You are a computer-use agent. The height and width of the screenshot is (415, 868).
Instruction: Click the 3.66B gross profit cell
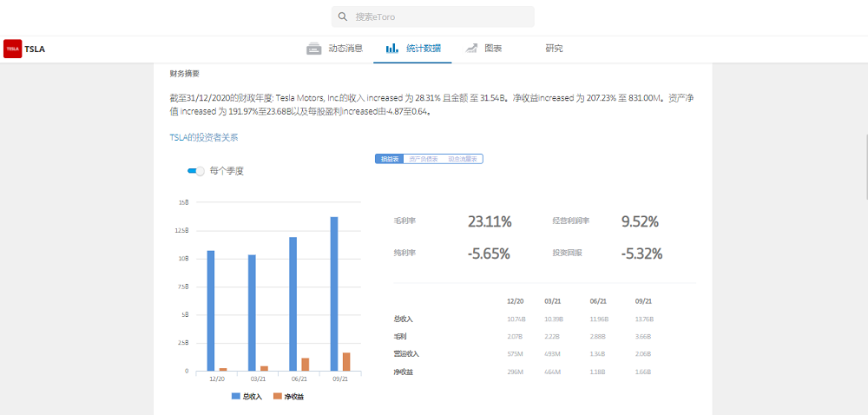coord(642,336)
